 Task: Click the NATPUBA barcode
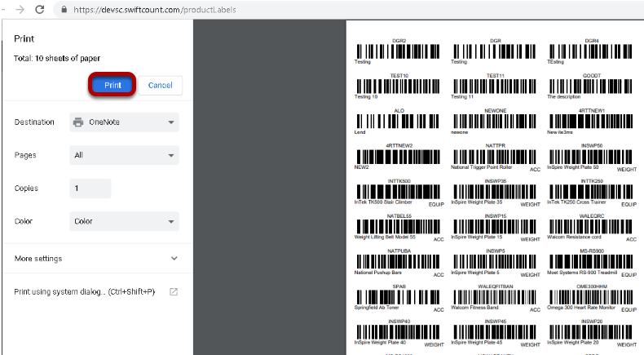(398, 262)
